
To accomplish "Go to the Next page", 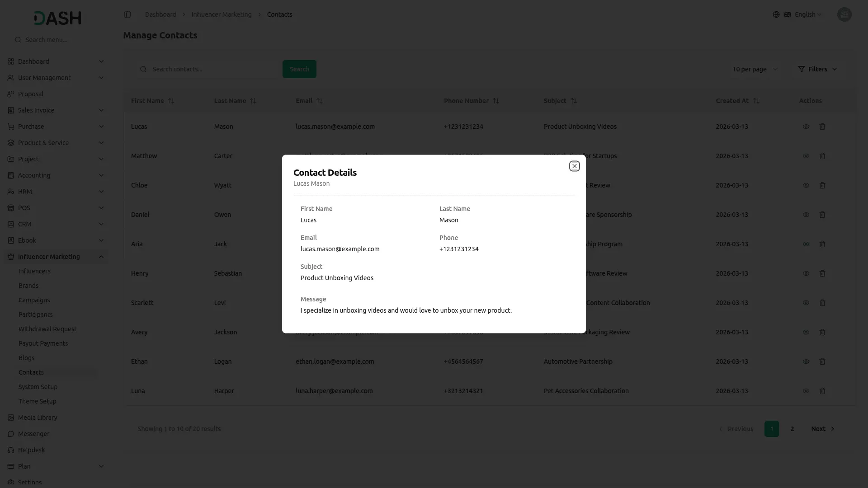I will (823, 429).
